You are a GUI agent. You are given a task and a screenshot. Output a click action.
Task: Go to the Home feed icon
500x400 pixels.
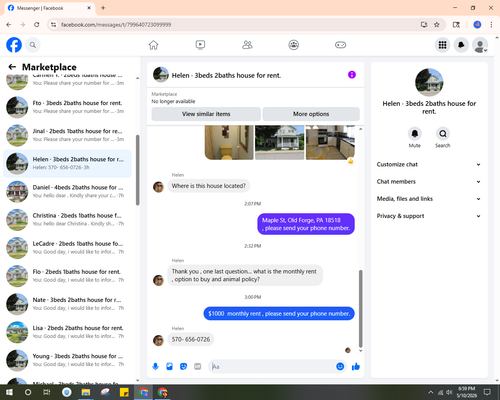(153, 45)
